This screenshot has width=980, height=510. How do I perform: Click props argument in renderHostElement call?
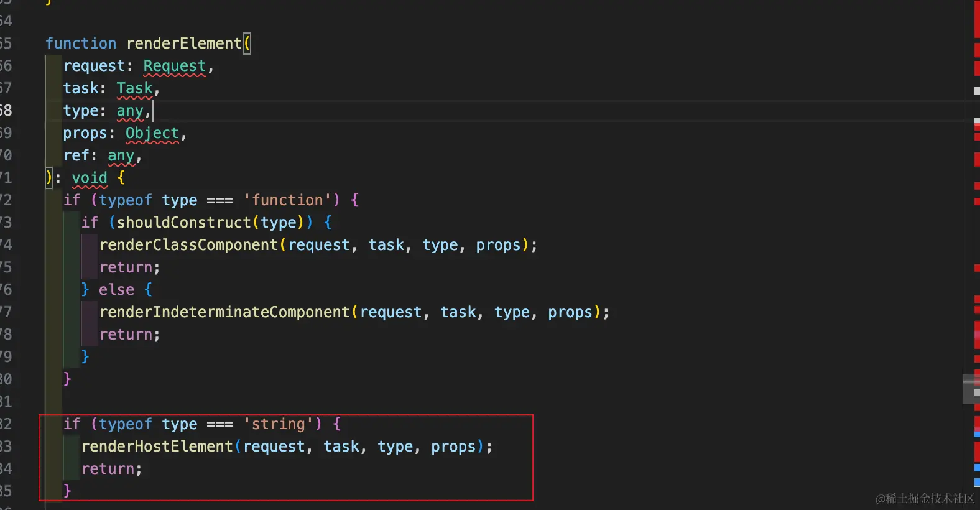pyautogui.click(x=453, y=447)
